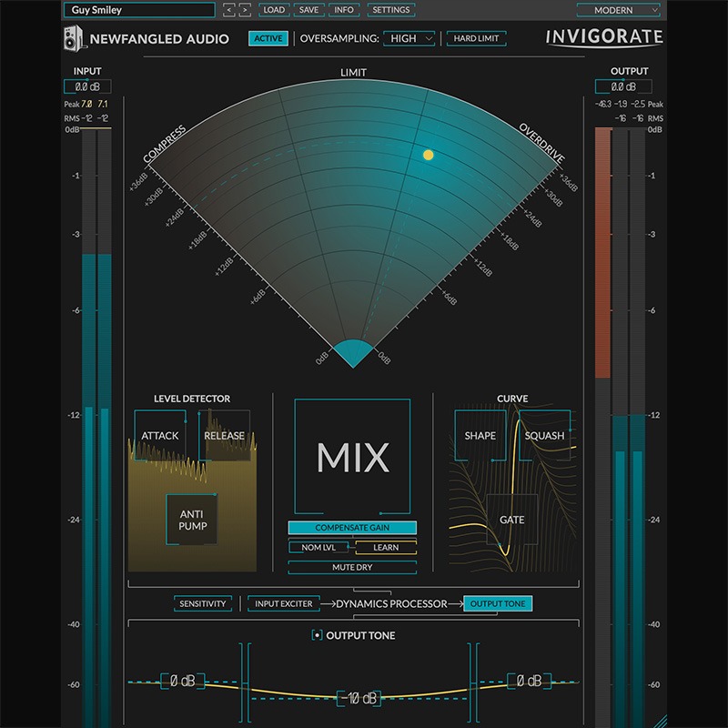Click the right crossover bracket in Output Tone

pyautogui.click(x=473, y=682)
